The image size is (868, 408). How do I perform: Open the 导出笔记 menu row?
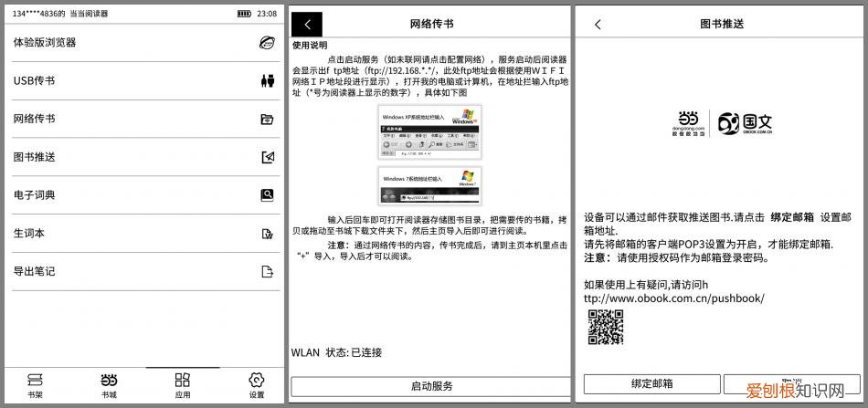pos(144,271)
